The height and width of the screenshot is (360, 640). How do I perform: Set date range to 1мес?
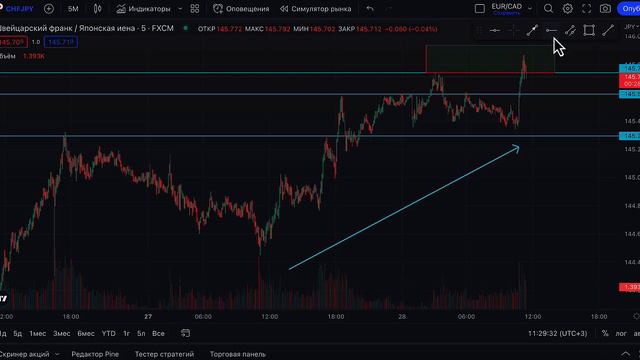point(38,333)
